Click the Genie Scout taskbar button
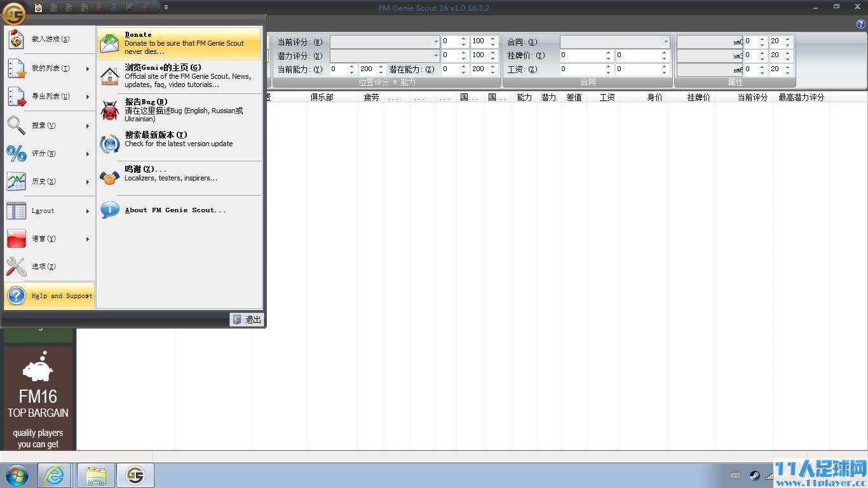The height and width of the screenshot is (488, 868). coord(135,475)
